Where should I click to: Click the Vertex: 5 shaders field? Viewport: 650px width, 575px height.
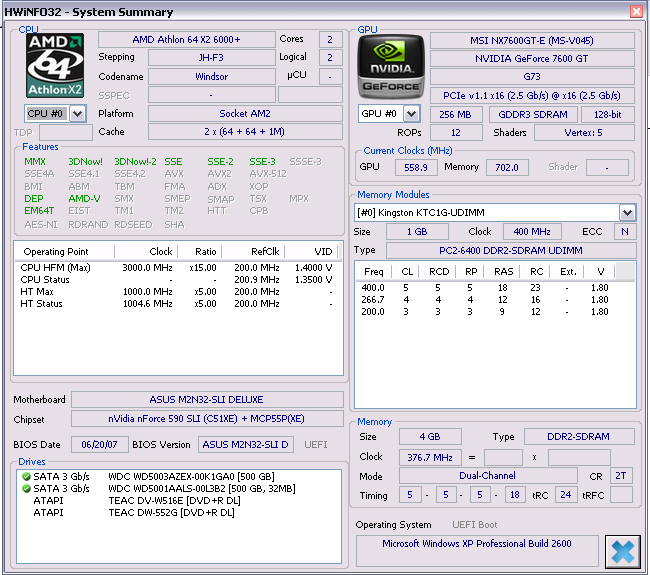[x=584, y=133]
